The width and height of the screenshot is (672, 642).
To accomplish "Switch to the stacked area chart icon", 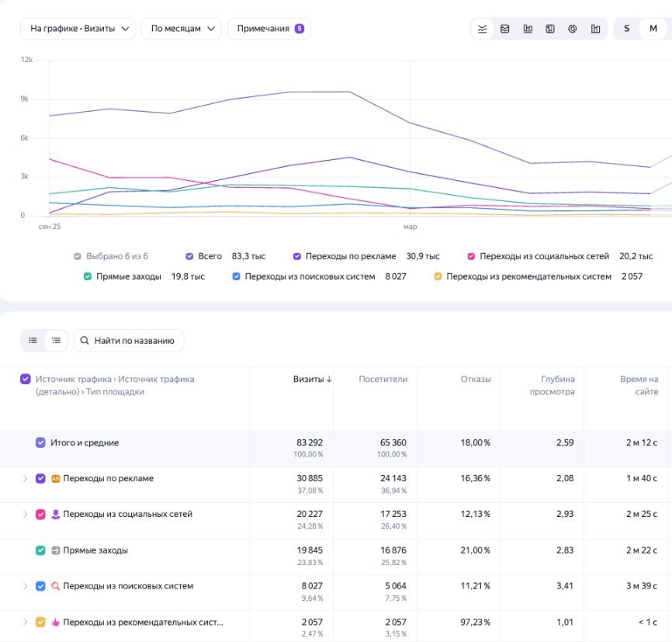I will pyautogui.click(x=505, y=29).
